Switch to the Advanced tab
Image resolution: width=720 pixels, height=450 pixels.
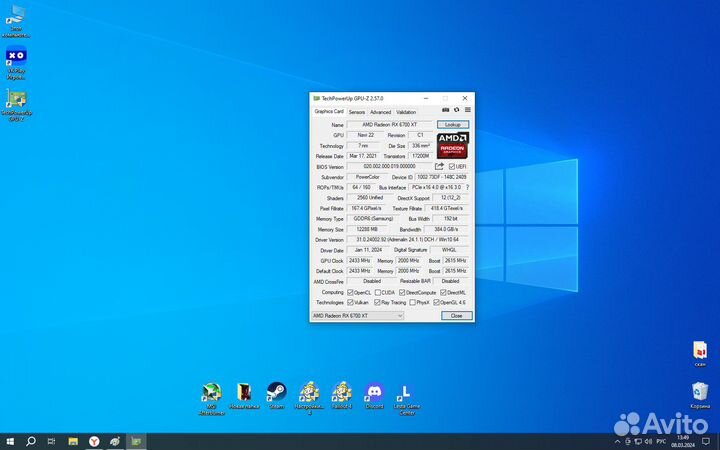[x=381, y=112]
